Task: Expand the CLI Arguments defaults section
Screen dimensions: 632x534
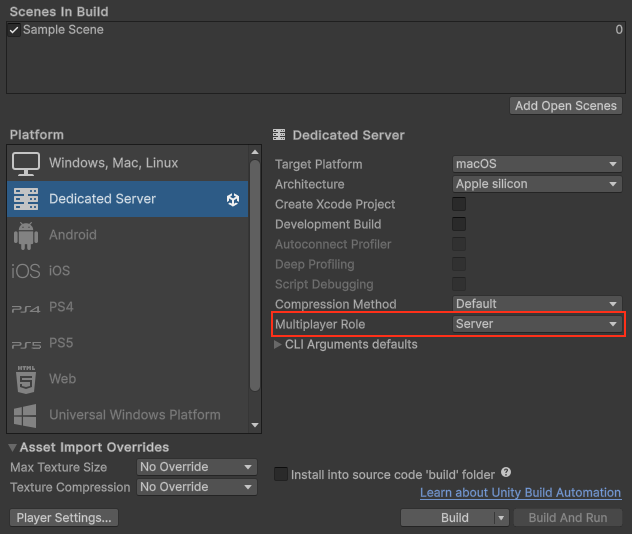Action: [278, 344]
